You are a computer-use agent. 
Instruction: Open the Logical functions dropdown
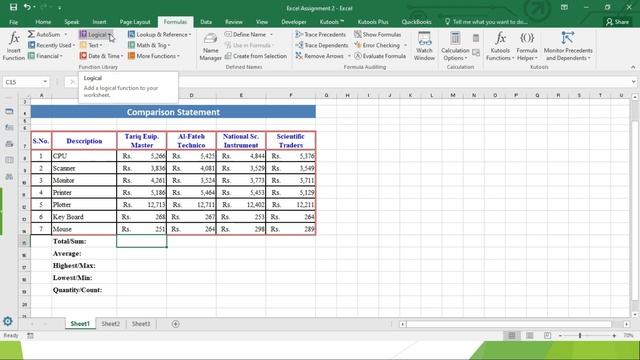96,35
